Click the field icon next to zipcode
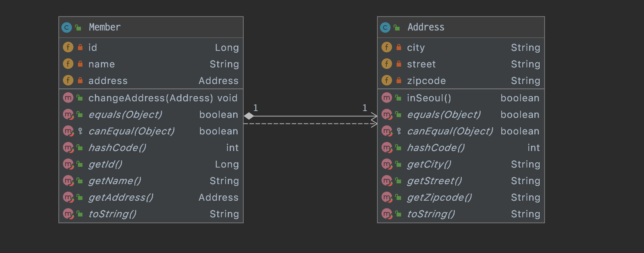The width and height of the screenshot is (644, 253). coord(387,80)
